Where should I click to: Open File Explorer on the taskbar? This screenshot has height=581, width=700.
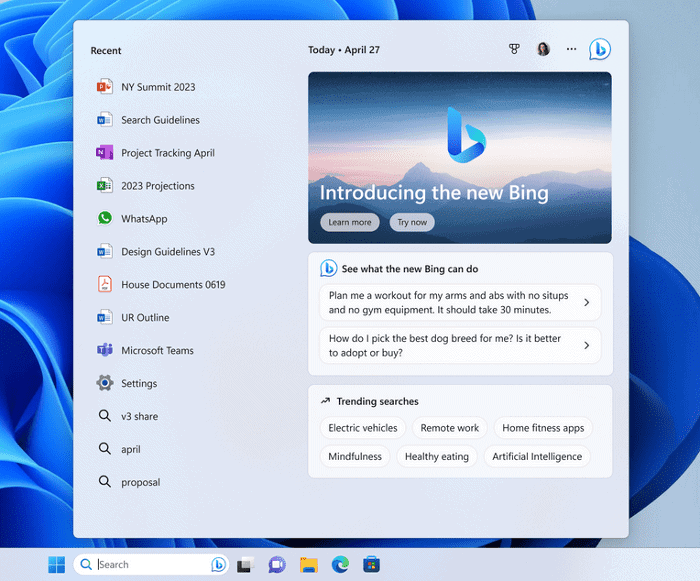308,564
